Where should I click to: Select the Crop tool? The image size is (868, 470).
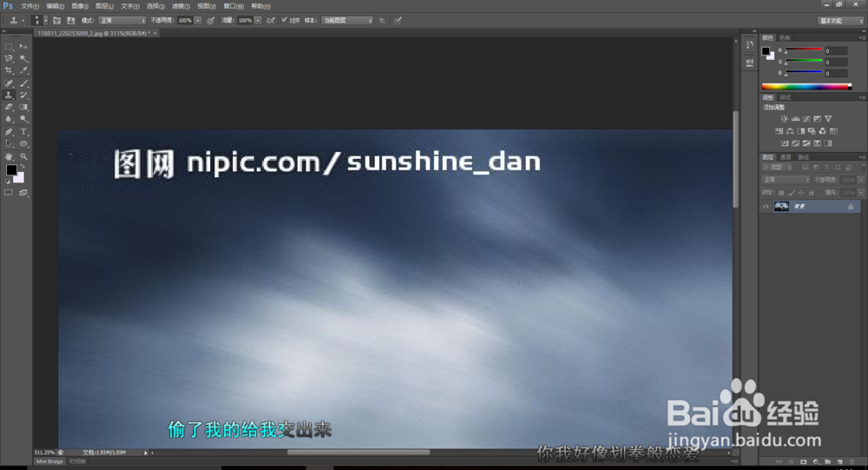click(x=9, y=71)
